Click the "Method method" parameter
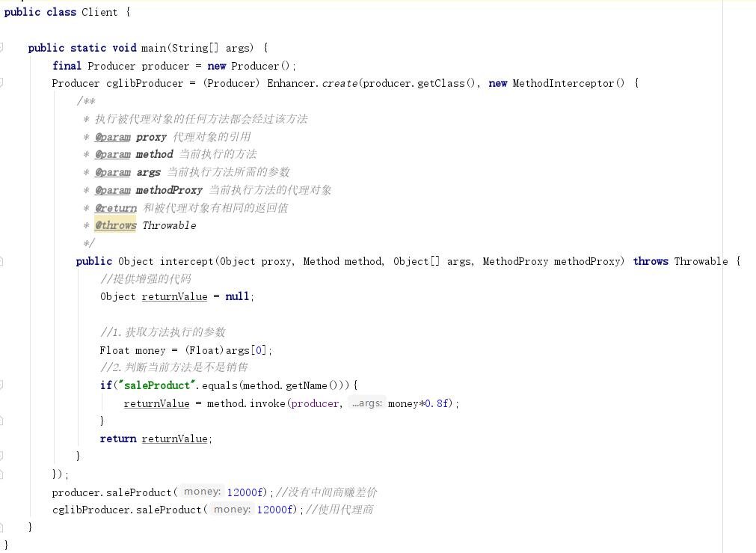Viewport: 756px width, 553px height. [342, 261]
